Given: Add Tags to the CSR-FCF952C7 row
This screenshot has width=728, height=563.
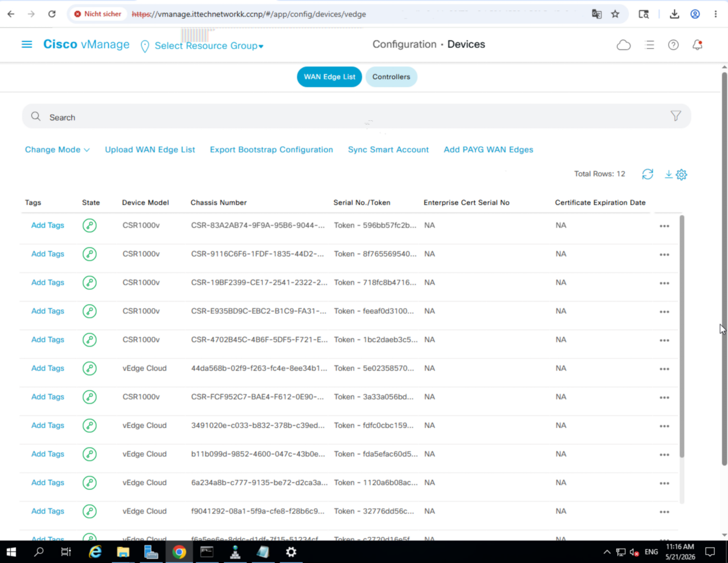Looking at the screenshot, I should coord(48,397).
